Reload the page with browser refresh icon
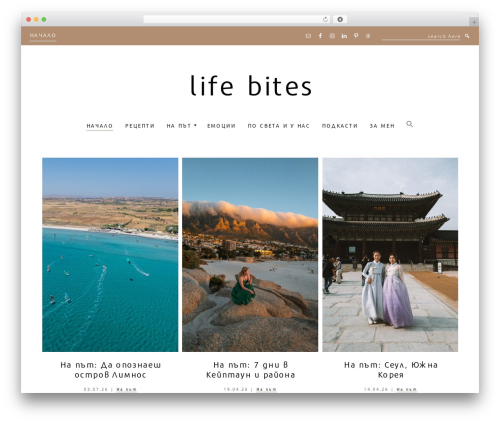The image size is (500, 423). [x=326, y=20]
